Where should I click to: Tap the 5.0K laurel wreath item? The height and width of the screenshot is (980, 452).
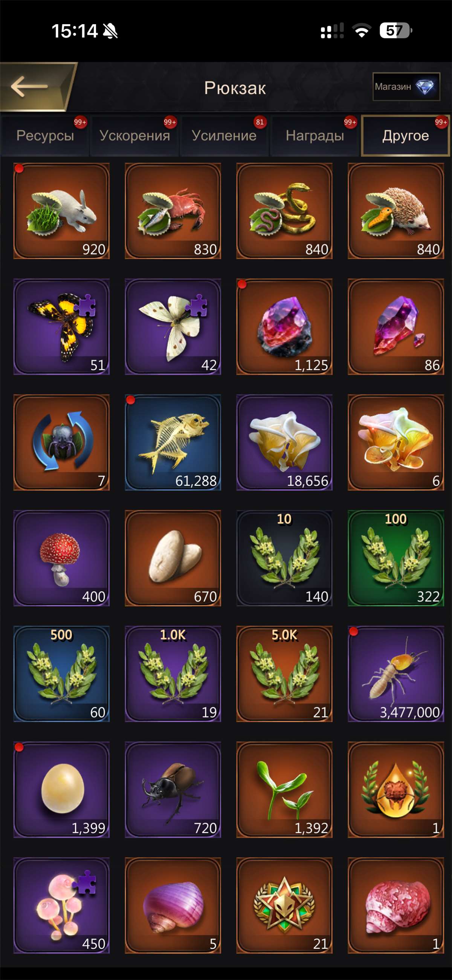point(284,674)
